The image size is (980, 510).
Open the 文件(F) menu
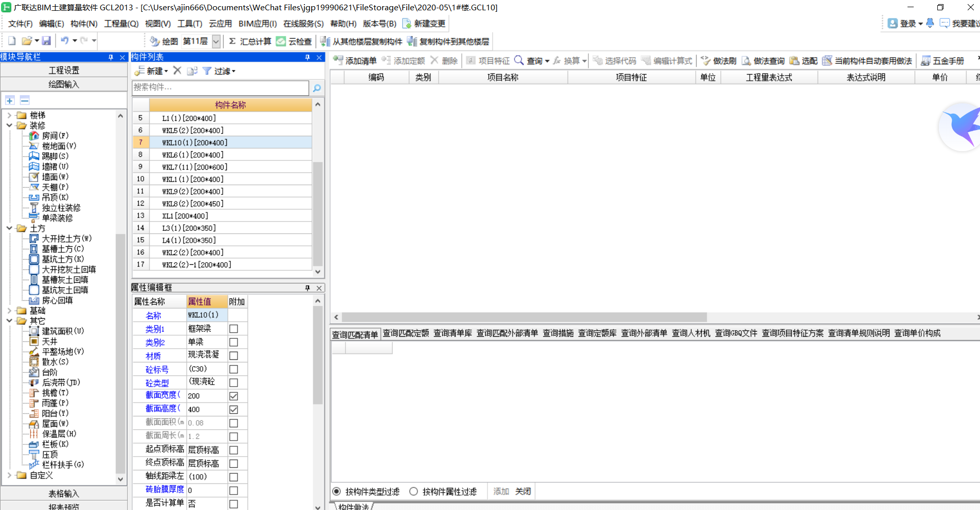[x=20, y=24]
